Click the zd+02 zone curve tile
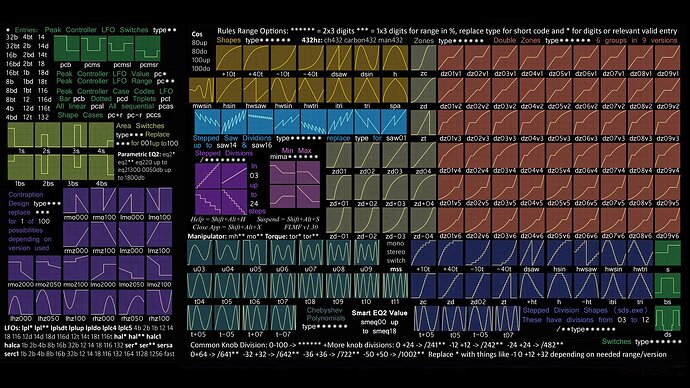Screen dimensions: 690x388 coord(367,187)
